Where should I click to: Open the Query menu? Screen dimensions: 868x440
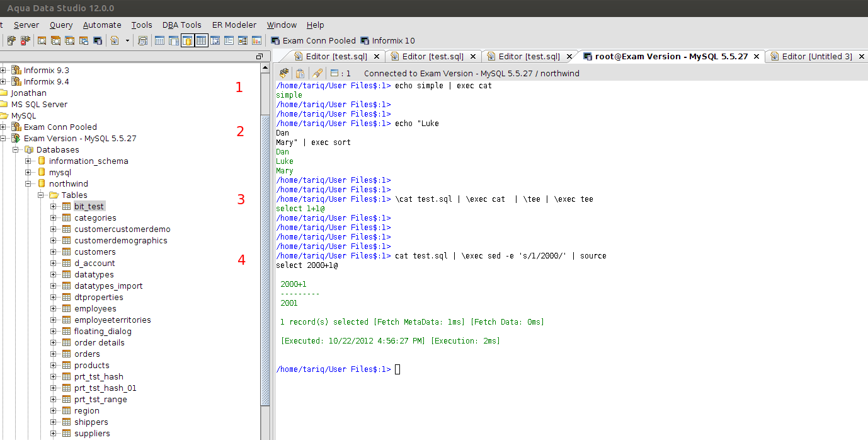[61, 25]
